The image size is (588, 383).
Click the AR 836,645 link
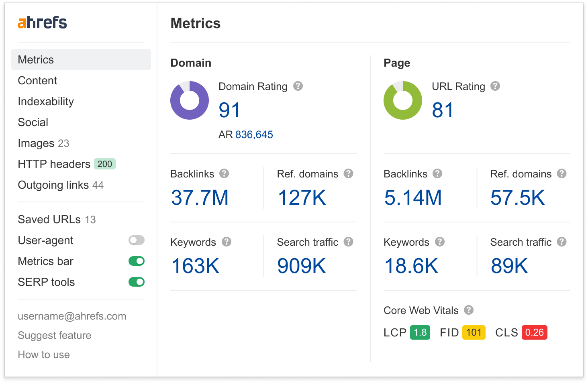tap(254, 134)
